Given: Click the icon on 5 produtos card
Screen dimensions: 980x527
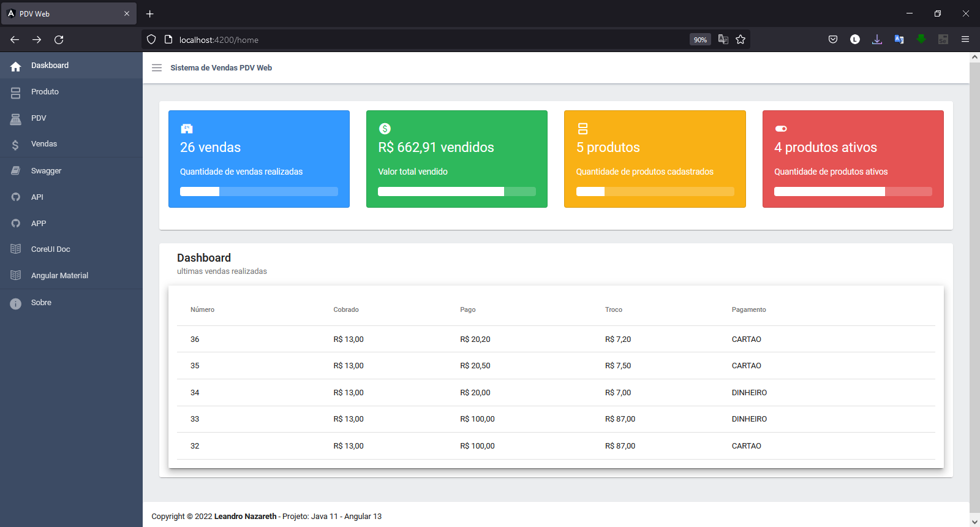Looking at the screenshot, I should (x=582, y=129).
